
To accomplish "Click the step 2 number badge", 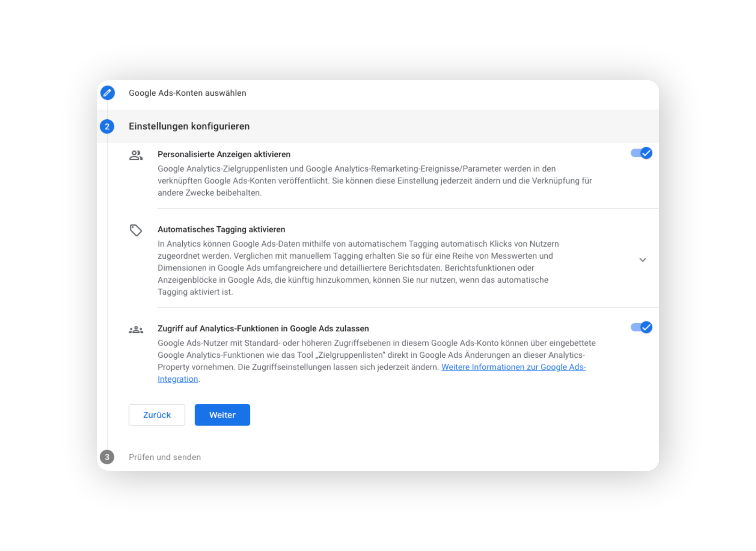I will 107,126.
